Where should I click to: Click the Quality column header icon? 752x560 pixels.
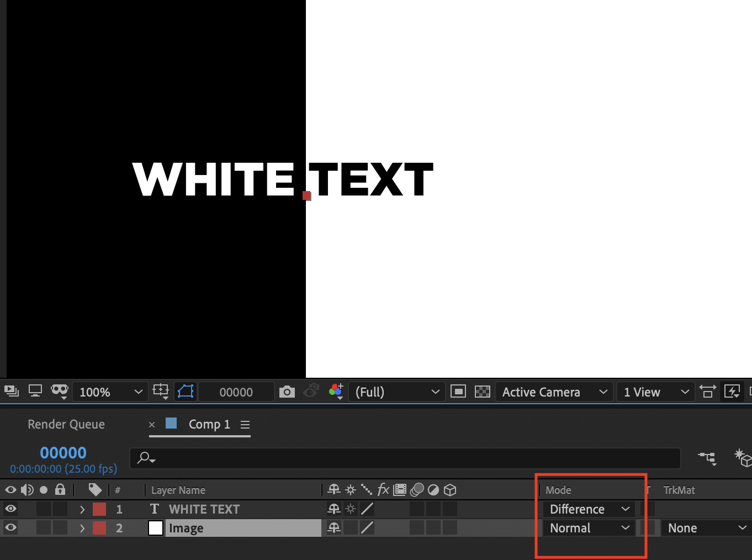click(367, 489)
